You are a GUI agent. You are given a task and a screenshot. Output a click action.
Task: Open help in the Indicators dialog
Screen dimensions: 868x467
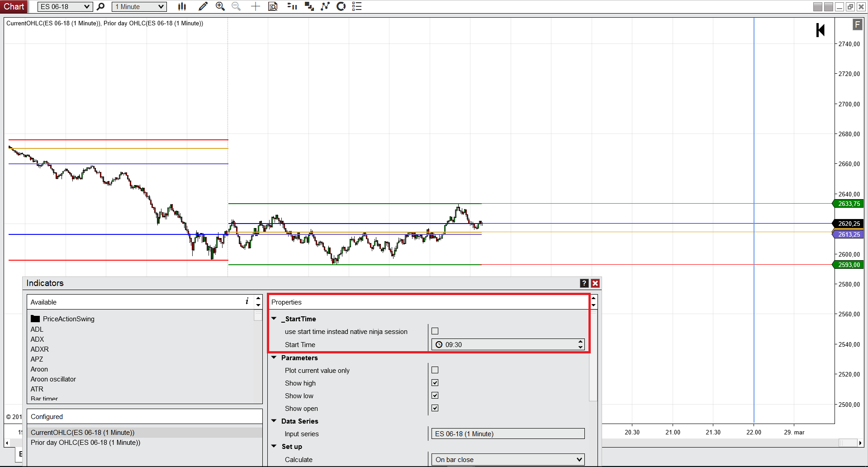pos(584,283)
